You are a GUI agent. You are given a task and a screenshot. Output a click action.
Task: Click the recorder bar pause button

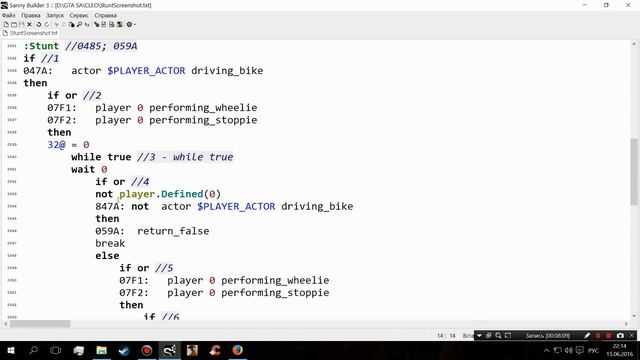coord(598,336)
